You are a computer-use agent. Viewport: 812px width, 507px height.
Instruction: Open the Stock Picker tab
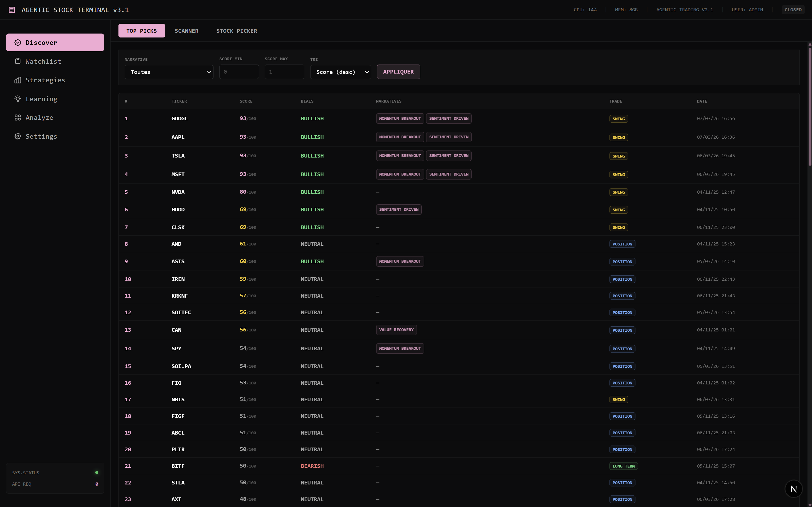237,31
